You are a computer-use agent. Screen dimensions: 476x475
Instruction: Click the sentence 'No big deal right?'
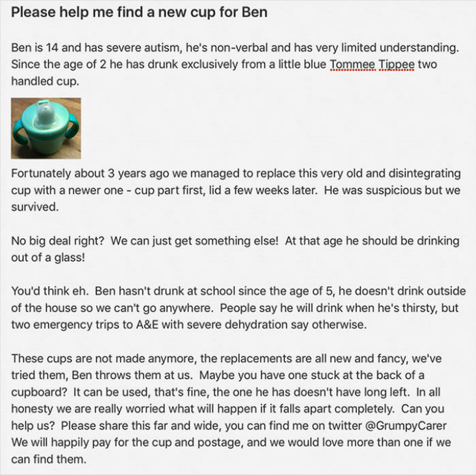58,241
